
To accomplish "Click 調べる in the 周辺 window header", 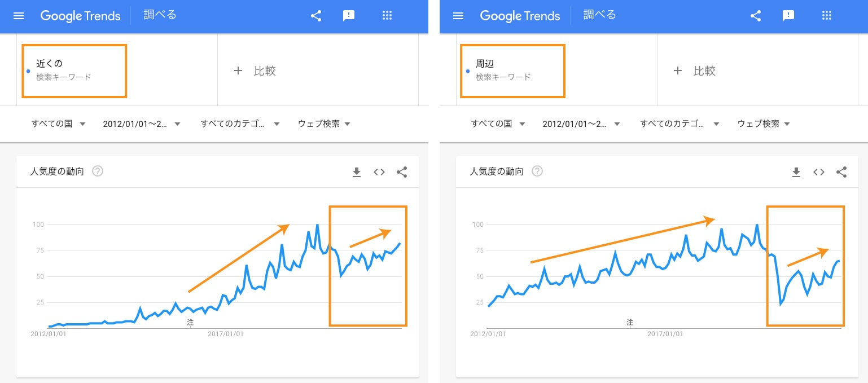I will [600, 15].
